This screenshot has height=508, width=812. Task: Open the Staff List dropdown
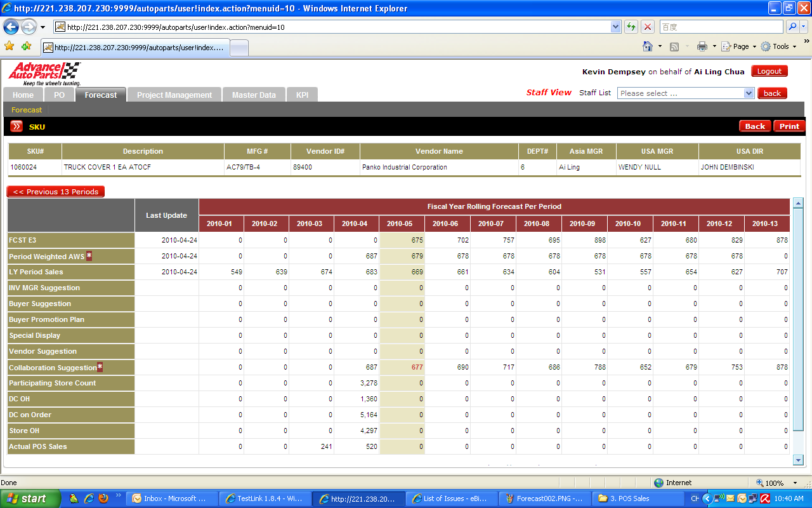coord(685,93)
